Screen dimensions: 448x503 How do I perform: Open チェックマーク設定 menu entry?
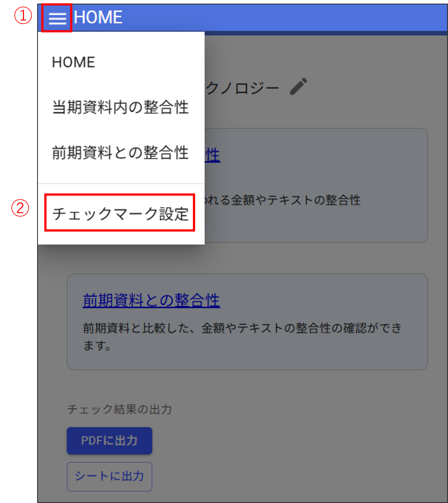[120, 213]
